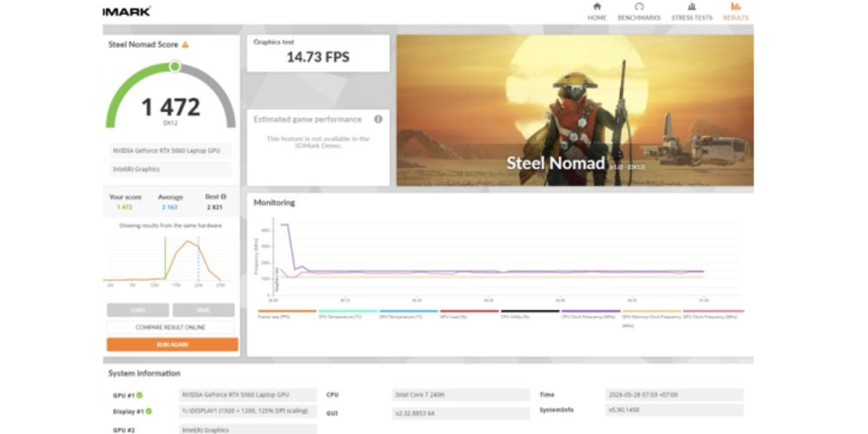Toggle the GPU Temperature legend series

point(409,314)
